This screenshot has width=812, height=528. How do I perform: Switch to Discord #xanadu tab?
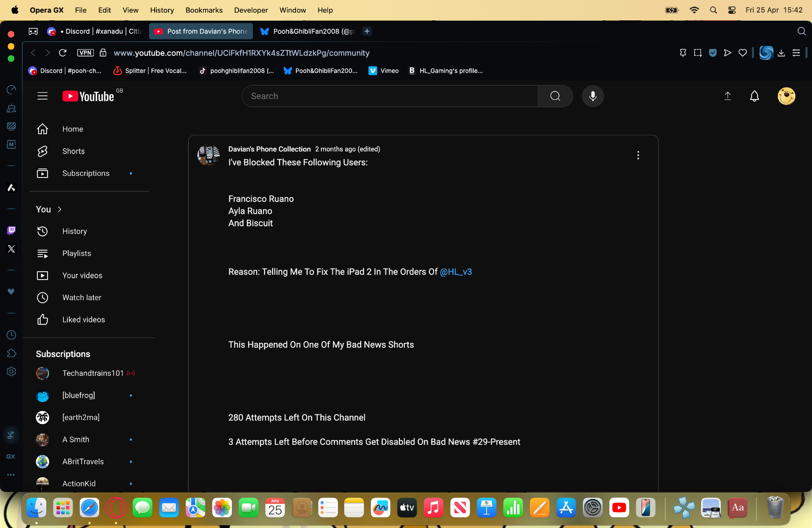95,31
